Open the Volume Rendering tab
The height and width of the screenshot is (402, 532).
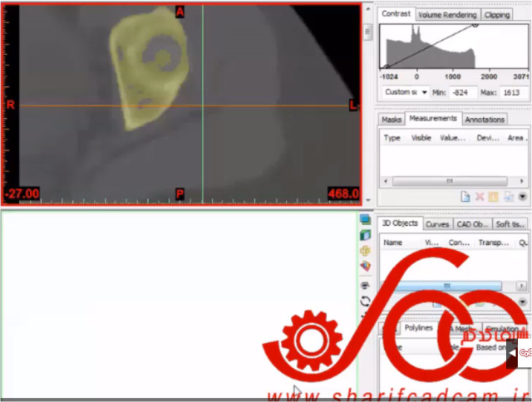[447, 15]
